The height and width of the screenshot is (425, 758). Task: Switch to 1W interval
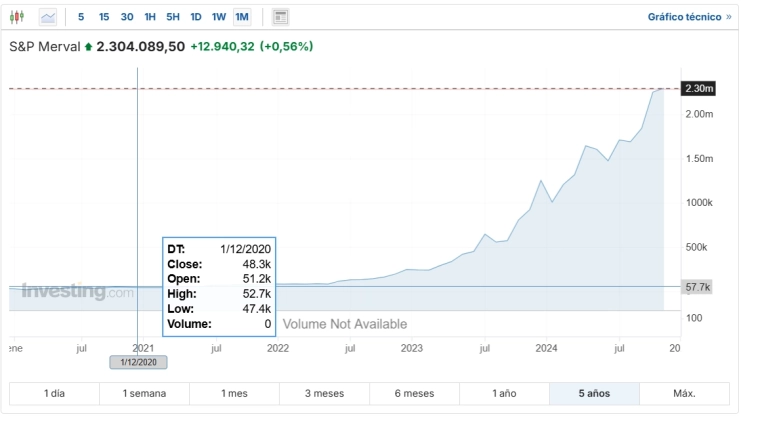coord(219,17)
